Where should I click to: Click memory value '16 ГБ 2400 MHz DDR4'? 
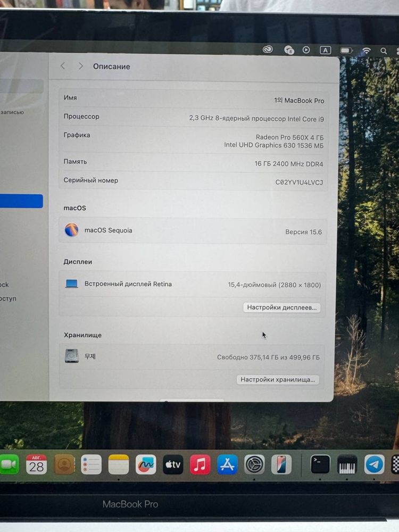point(289,163)
